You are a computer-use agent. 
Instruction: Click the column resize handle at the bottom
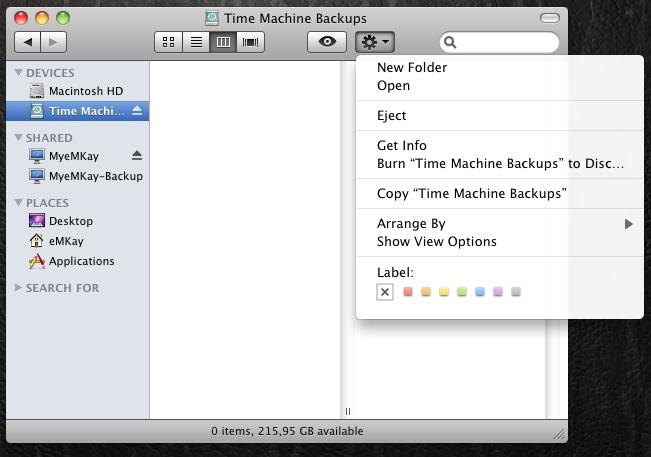tap(348, 411)
